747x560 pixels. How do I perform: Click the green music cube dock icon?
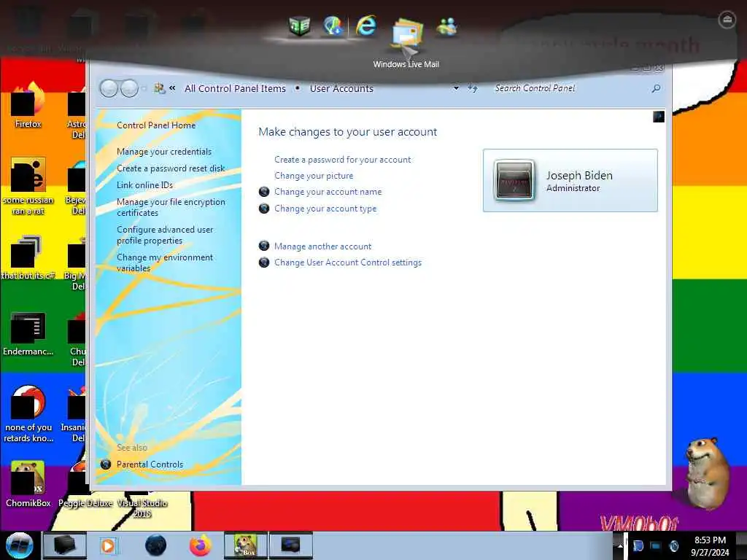(300, 26)
